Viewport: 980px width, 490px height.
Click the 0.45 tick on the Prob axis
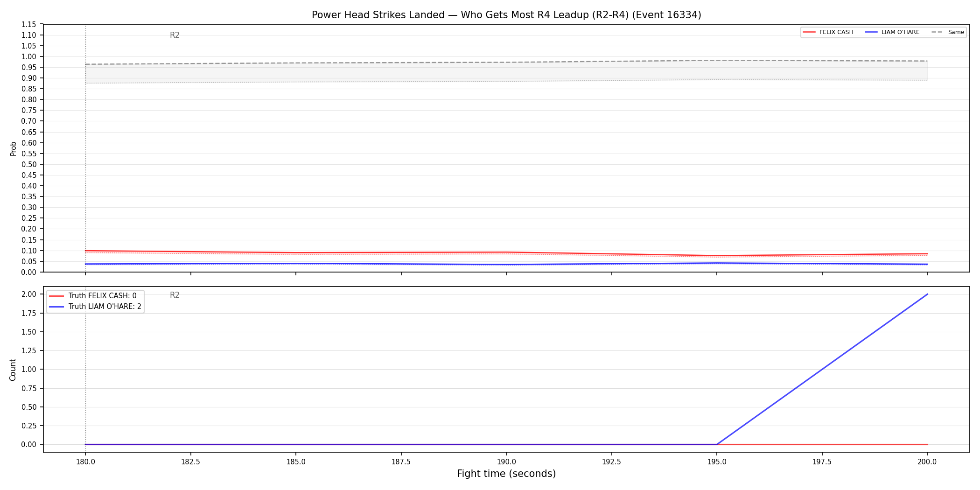[29, 175]
